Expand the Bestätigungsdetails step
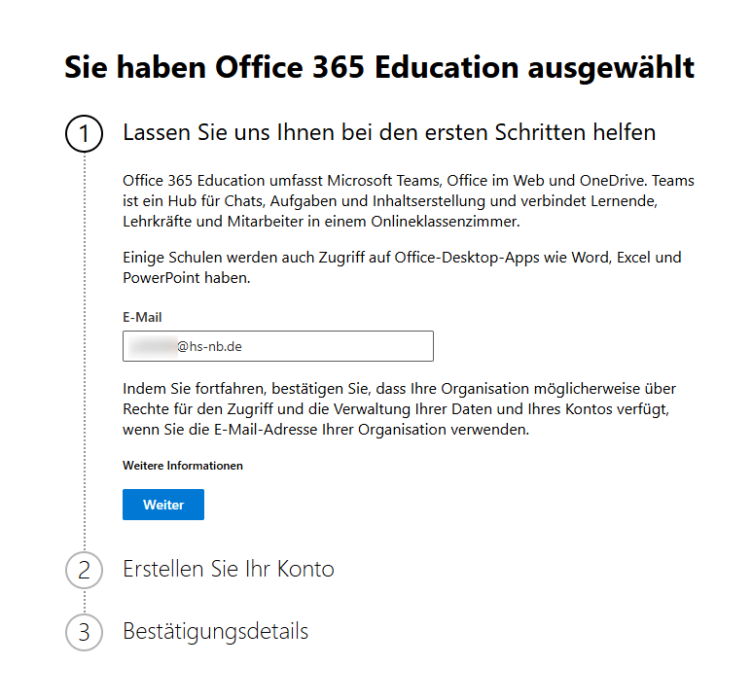Viewport: 752px width, 700px height. click(215, 632)
